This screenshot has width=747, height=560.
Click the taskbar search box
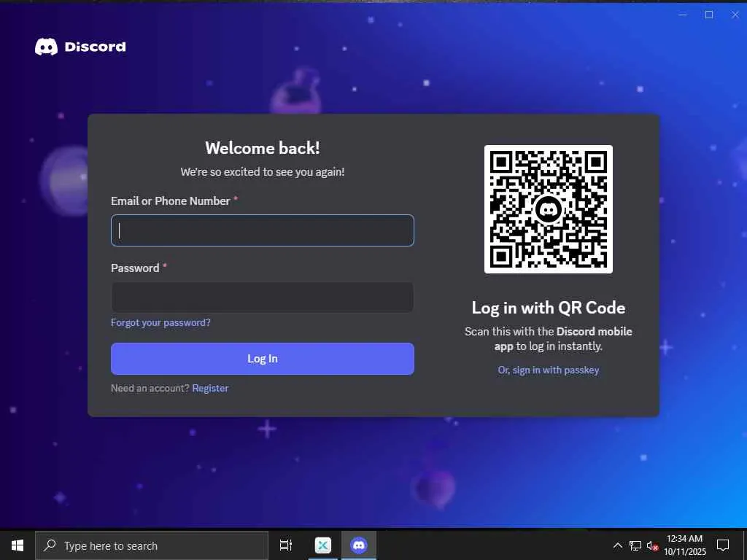click(x=152, y=545)
